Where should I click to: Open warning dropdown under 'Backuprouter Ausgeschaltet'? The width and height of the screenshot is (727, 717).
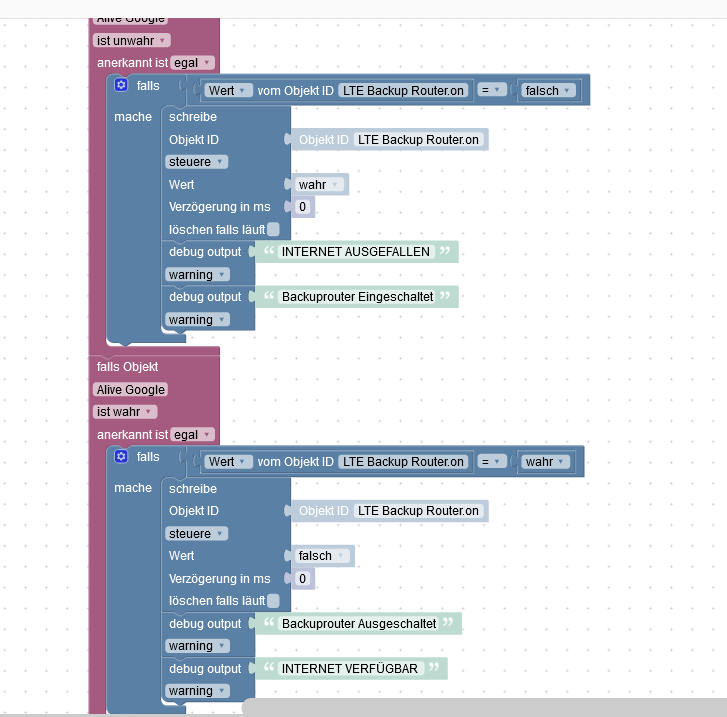click(198, 646)
